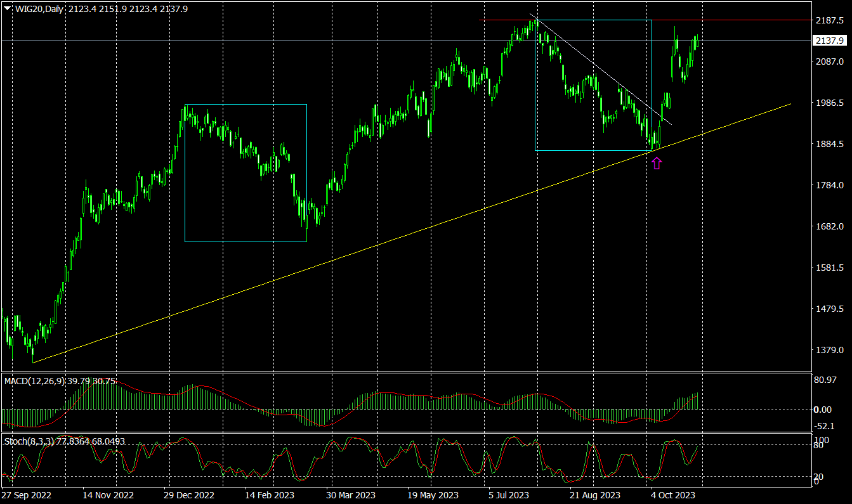The width and height of the screenshot is (852, 504).
Task: Click the 4 Oct 2023 date label
Action: click(673, 495)
